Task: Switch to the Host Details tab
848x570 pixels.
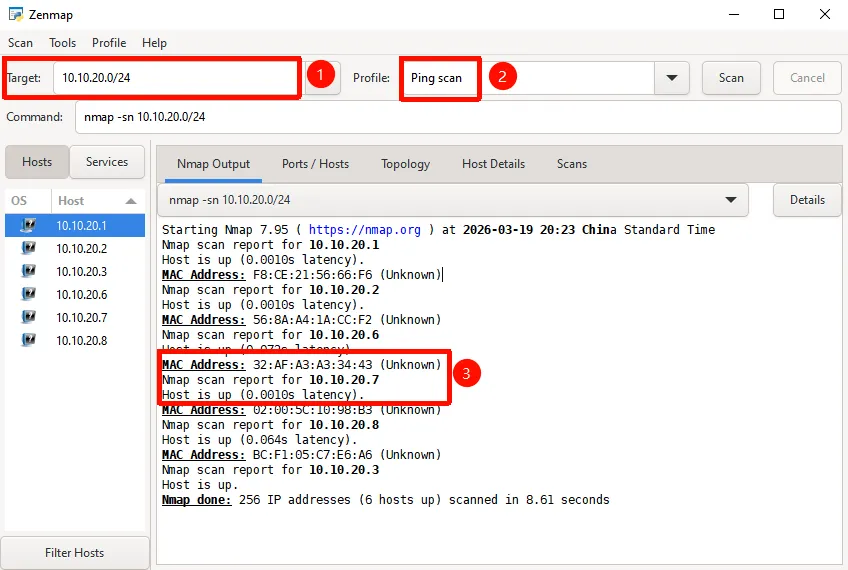Action: [493, 164]
